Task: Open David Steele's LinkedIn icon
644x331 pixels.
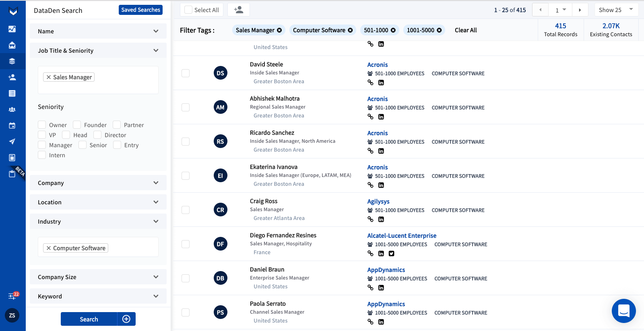Action: click(x=381, y=82)
